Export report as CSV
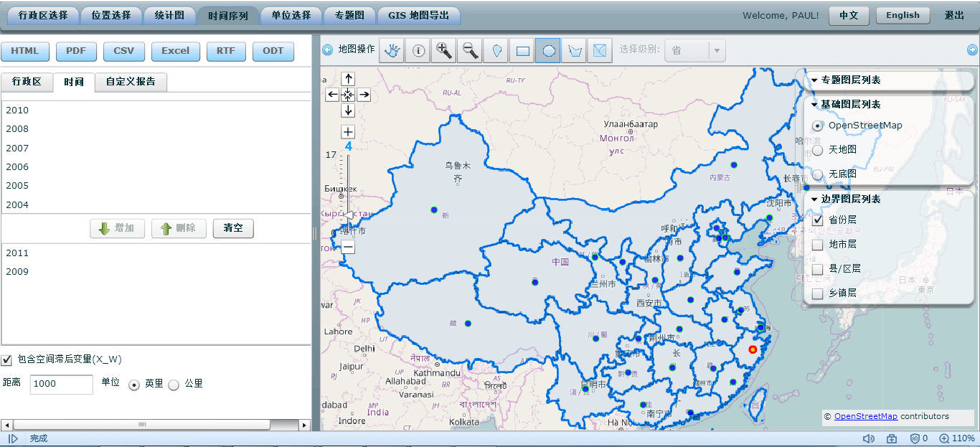The image size is (980, 447). click(x=124, y=51)
